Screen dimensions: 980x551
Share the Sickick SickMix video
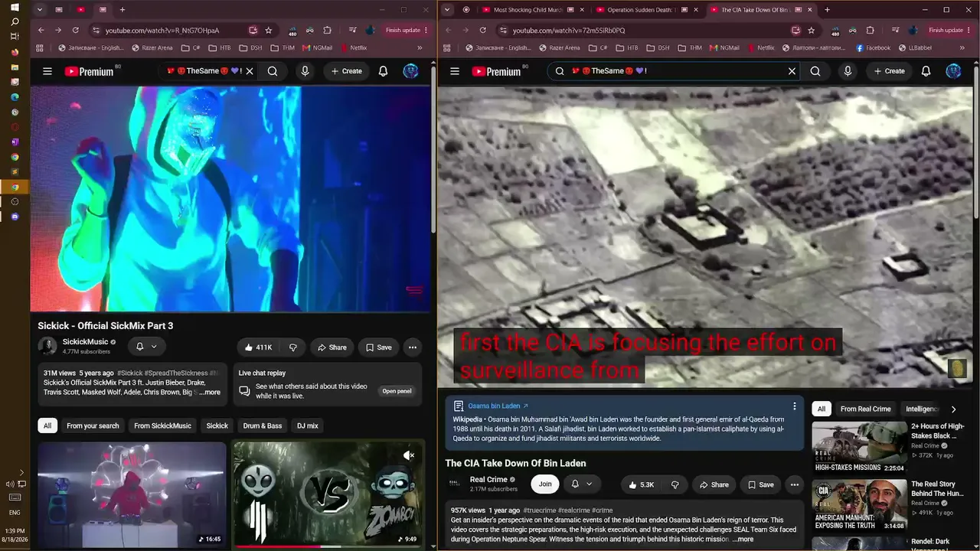coord(332,347)
